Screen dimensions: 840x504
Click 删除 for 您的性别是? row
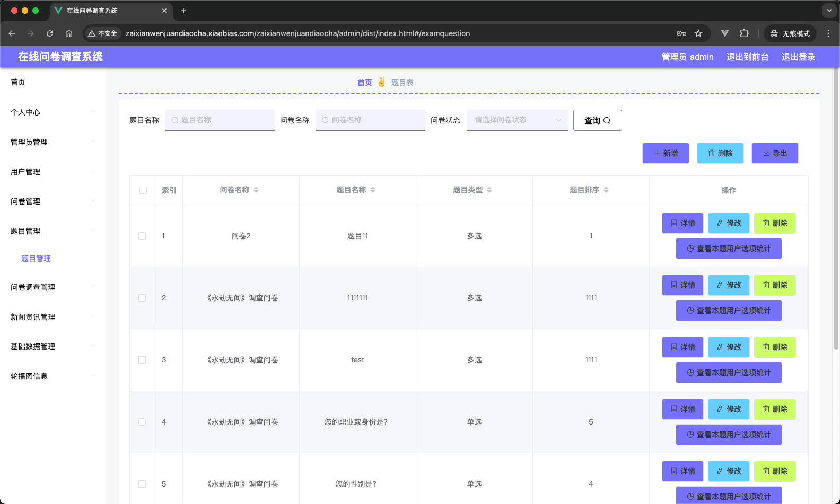[x=775, y=471]
